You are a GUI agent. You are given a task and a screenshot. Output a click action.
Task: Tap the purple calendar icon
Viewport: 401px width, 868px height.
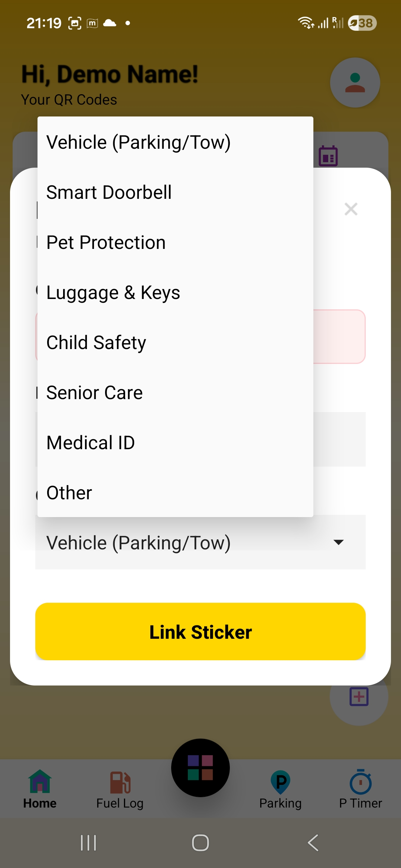[328, 156]
